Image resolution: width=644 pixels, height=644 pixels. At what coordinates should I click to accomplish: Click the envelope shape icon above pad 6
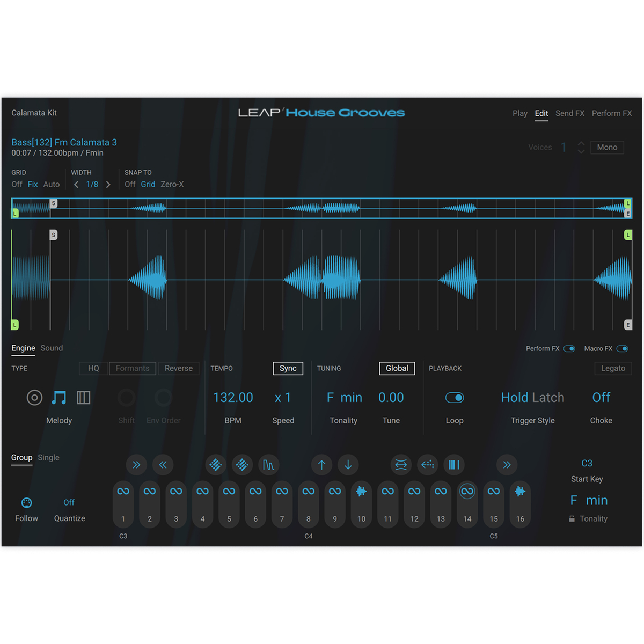(268, 465)
